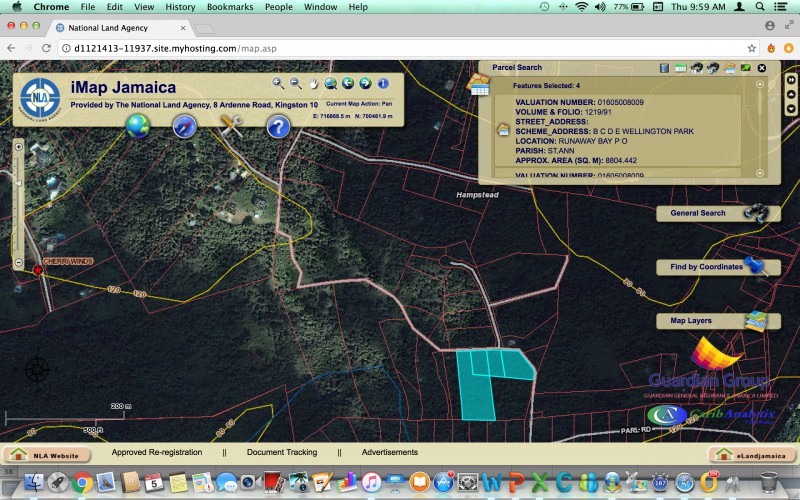Open the Chrome View menu
Viewport: 800px width, 500px height.
pos(144,7)
